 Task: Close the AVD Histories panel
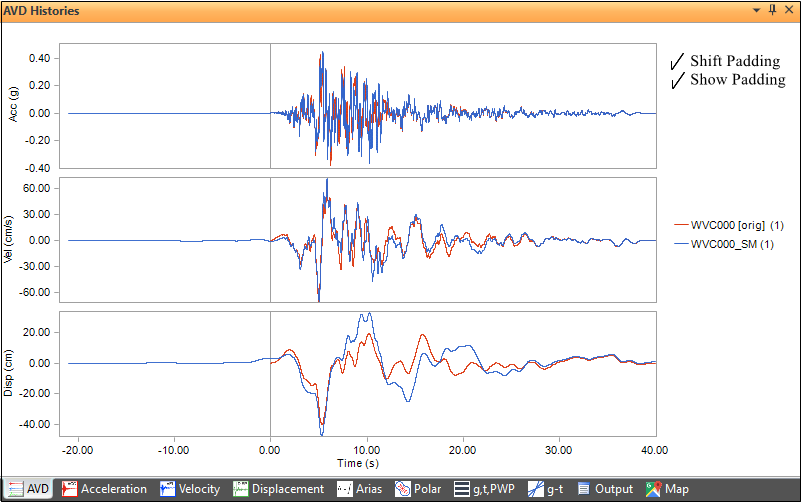pos(788,10)
